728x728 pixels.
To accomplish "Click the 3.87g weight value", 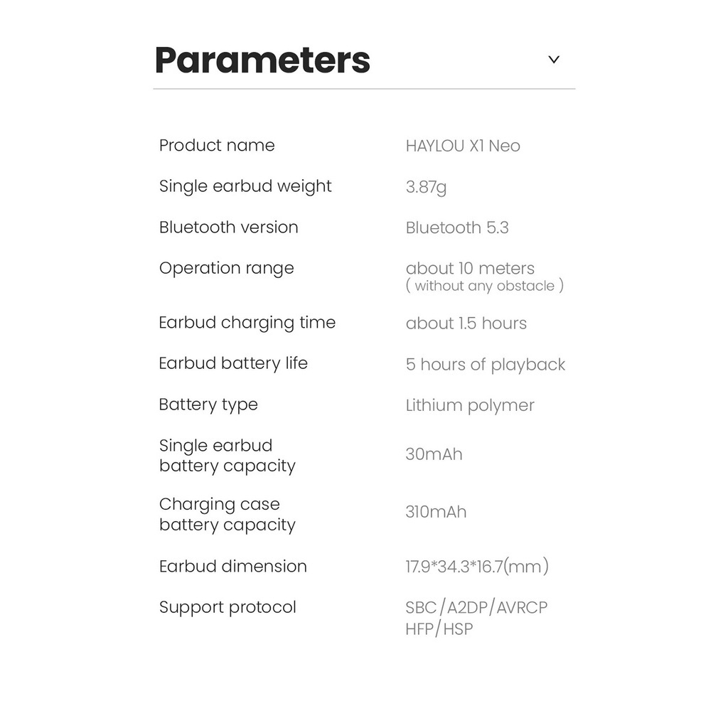I will [426, 187].
